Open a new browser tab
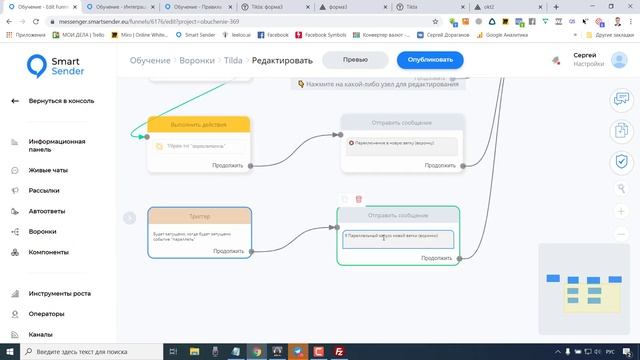This screenshot has height=360, width=640. tap(556, 7)
